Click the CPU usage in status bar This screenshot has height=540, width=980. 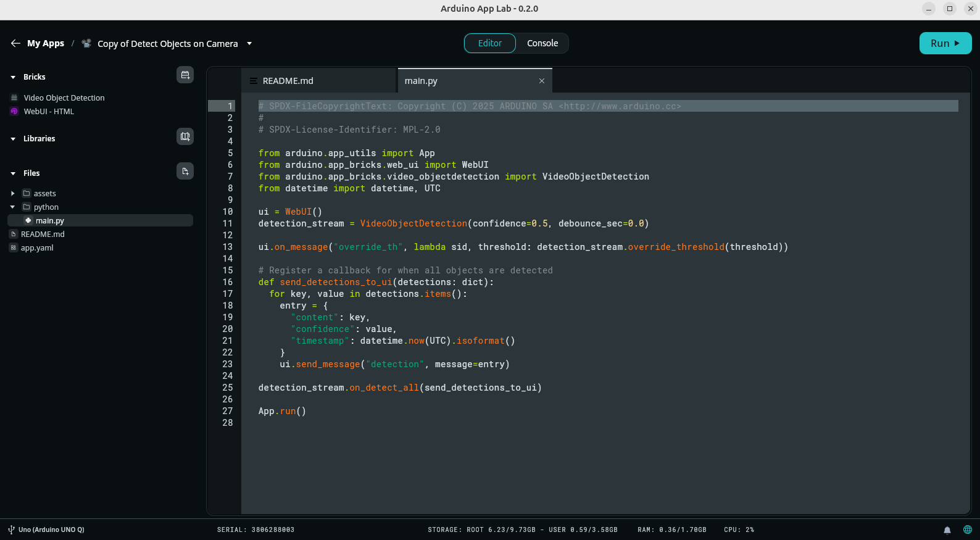[x=739, y=530]
